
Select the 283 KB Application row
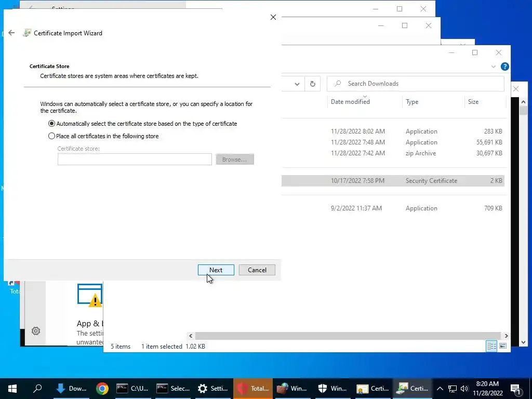[x=393, y=131]
